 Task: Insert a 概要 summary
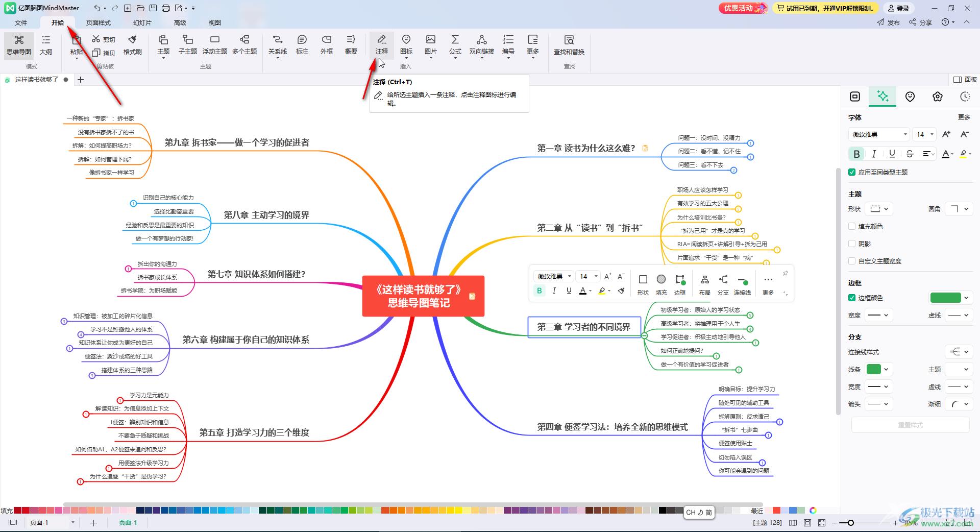pos(351,45)
